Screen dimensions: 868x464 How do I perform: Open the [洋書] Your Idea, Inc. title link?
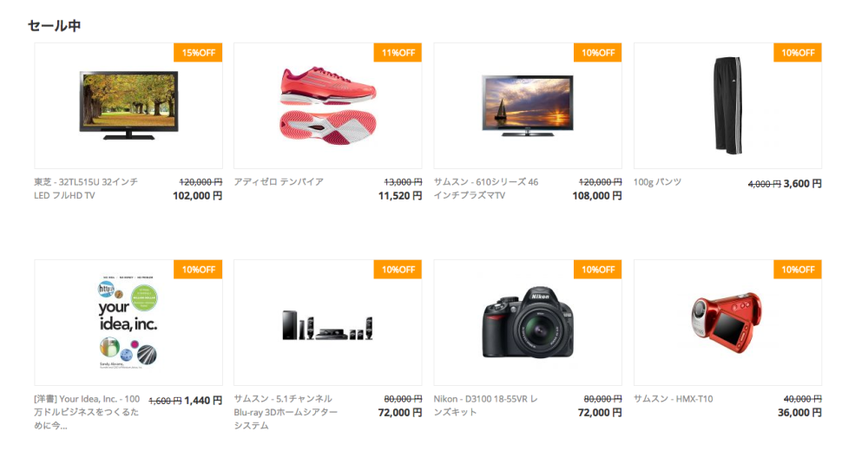click(x=87, y=412)
